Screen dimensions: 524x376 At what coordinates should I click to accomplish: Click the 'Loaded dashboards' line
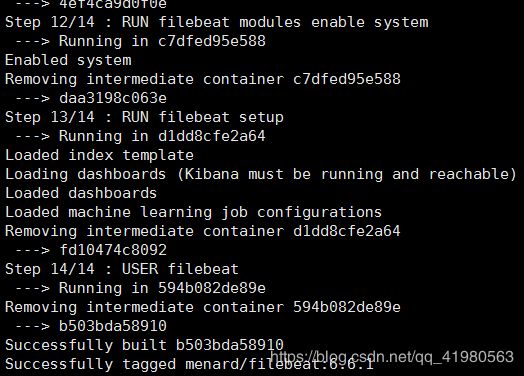pos(81,193)
